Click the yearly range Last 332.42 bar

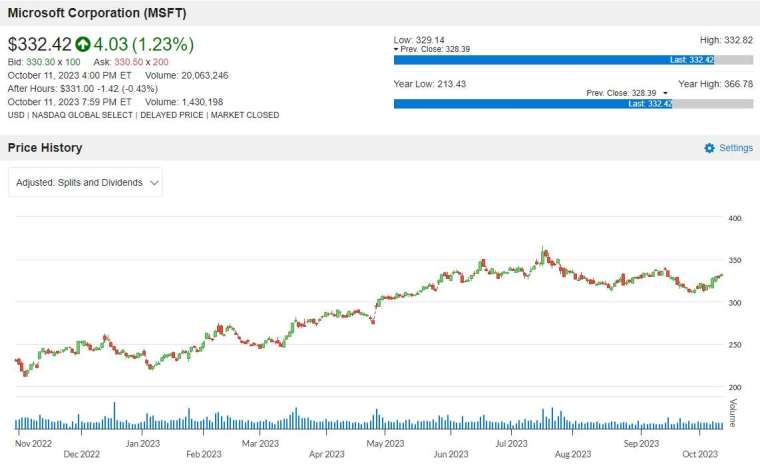pyautogui.click(x=533, y=104)
